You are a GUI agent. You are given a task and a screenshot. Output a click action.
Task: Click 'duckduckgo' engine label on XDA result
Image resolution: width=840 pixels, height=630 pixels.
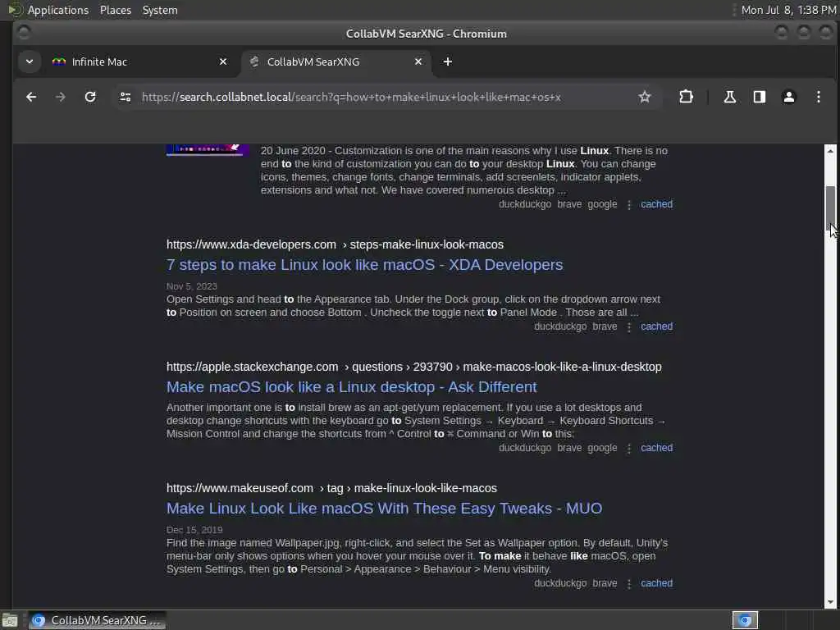coord(559,326)
